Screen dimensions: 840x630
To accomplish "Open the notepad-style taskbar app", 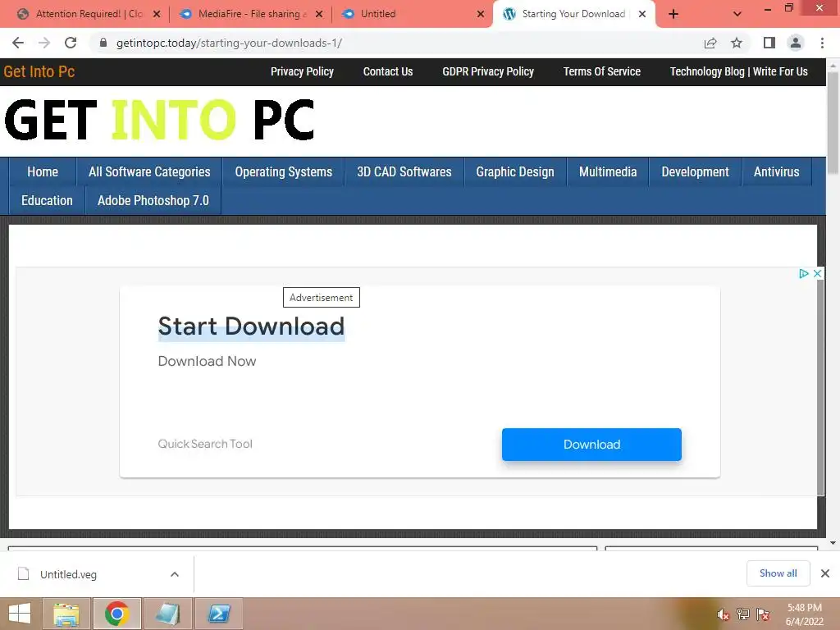I will 168,614.
